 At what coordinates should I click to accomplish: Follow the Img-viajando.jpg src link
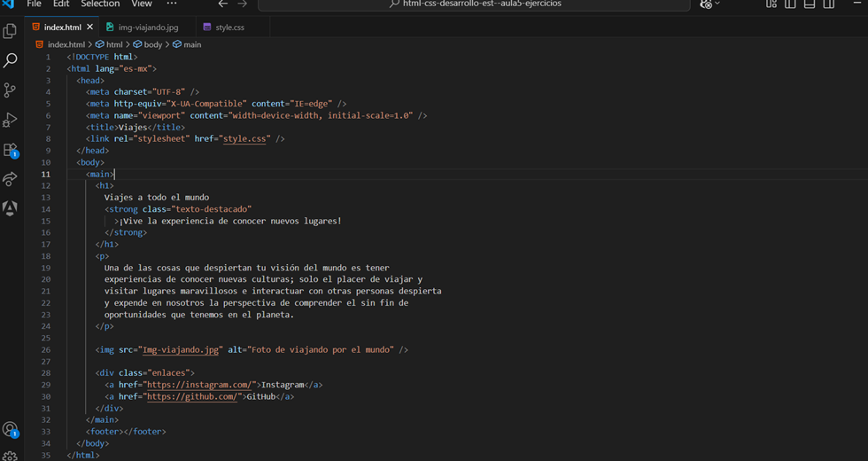point(181,349)
